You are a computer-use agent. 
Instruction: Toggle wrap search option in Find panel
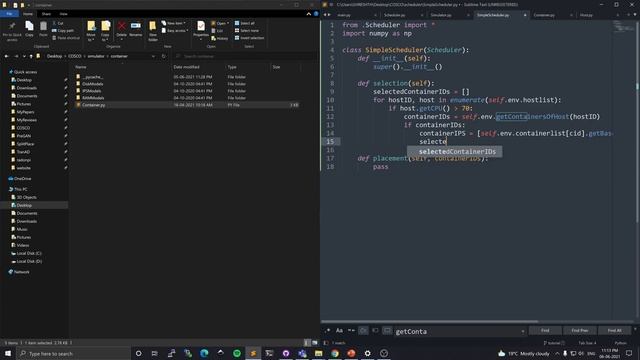363,331
